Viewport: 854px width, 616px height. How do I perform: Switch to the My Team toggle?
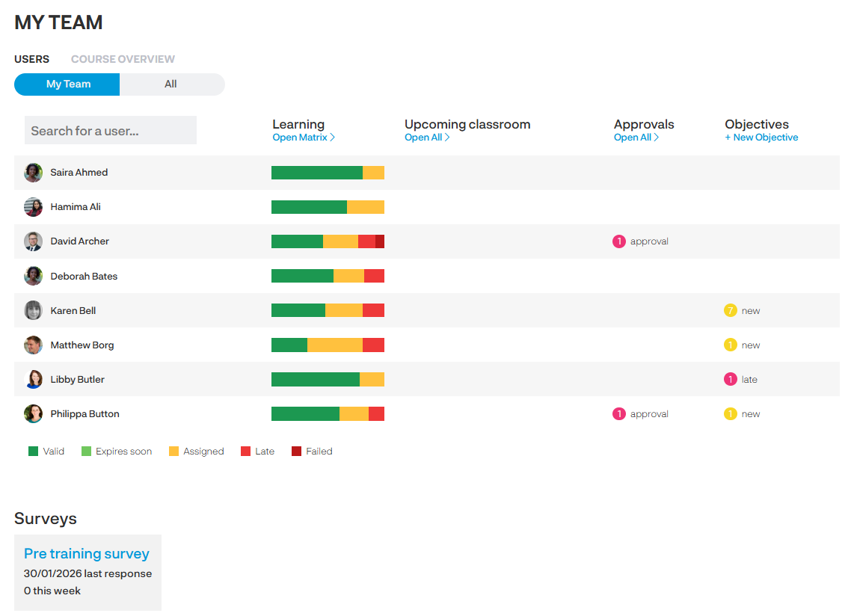(x=67, y=84)
